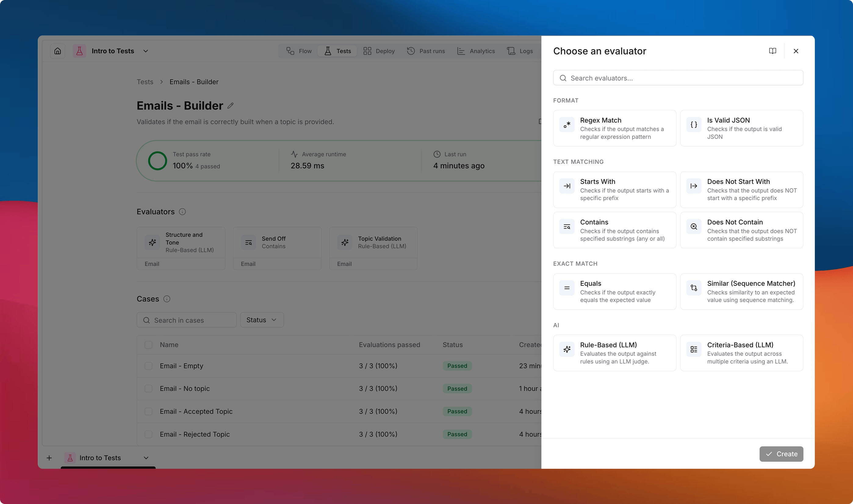Click the Send Off evaluator icon

point(249,243)
